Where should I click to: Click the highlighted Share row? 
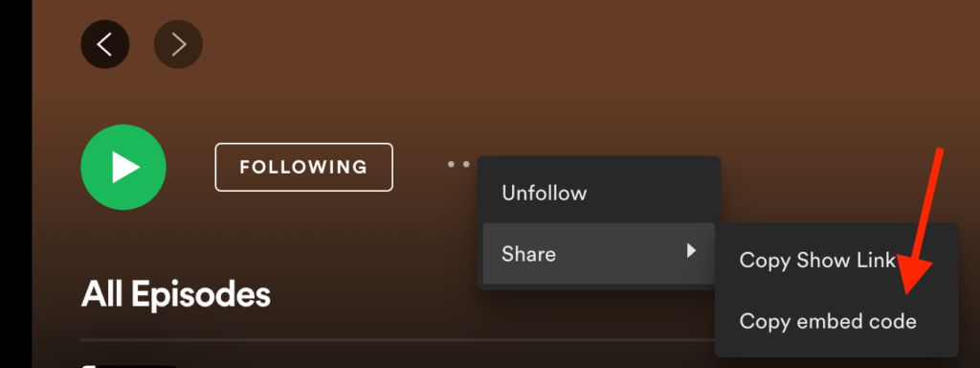tap(599, 253)
